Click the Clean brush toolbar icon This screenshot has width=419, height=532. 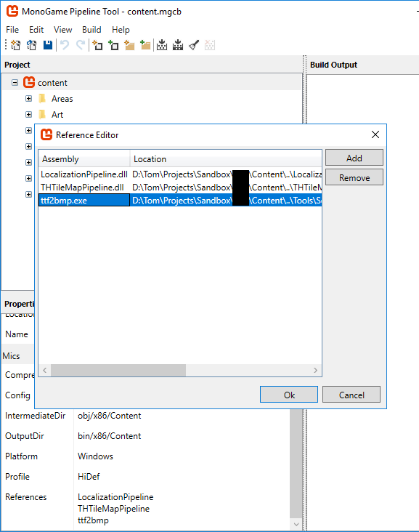(x=194, y=45)
